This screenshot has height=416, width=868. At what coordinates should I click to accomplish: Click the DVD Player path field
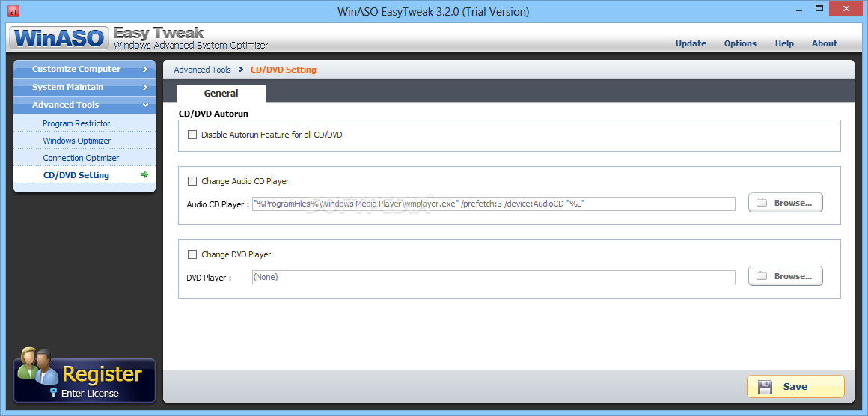coord(493,277)
